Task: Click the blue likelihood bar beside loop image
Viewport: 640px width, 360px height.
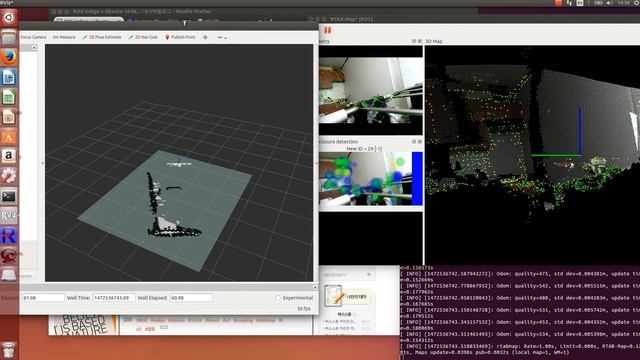Action: tap(417, 178)
